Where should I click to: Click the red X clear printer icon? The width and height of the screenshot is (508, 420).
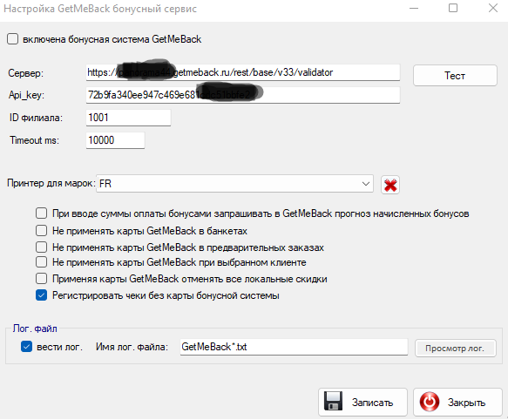390,185
